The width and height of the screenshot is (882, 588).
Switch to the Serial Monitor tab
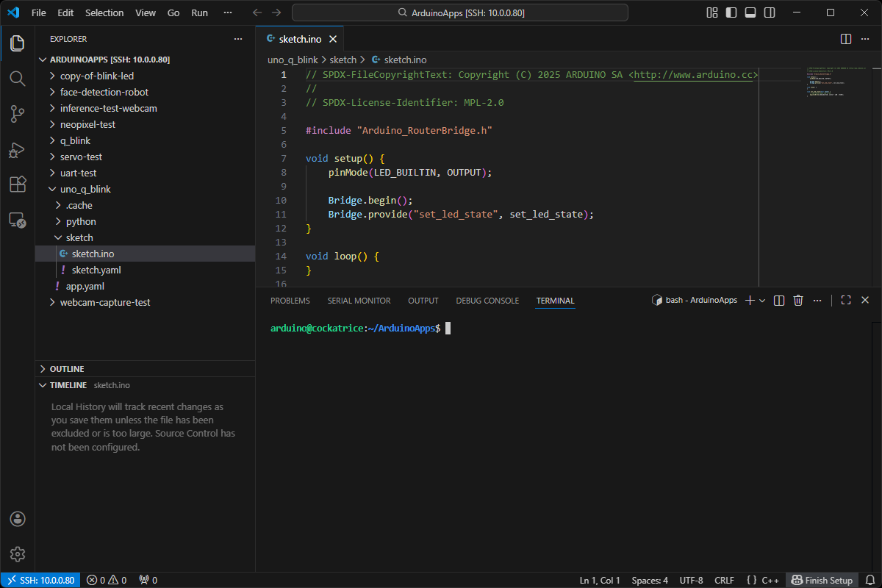[x=359, y=301]
